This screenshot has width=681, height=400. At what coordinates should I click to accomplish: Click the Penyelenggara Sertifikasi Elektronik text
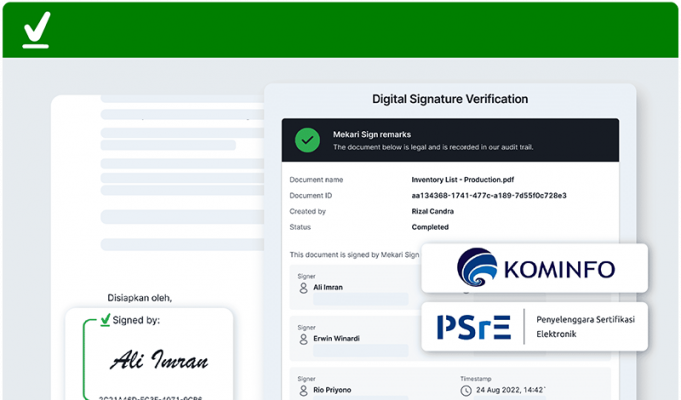click(x=585, y=325)
